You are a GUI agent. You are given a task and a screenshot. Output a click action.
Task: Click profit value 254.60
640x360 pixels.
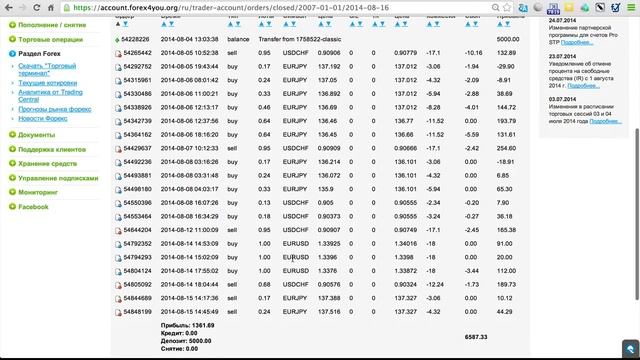(506, 148)
